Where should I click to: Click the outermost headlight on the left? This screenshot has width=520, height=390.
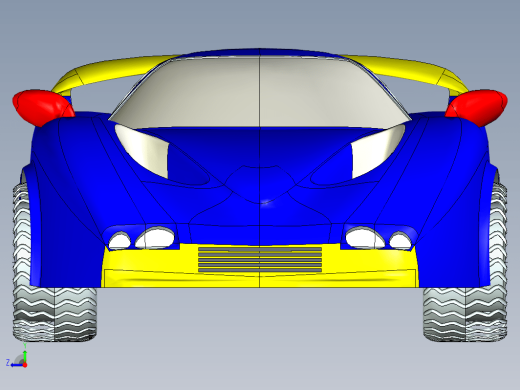coord(119,241)
